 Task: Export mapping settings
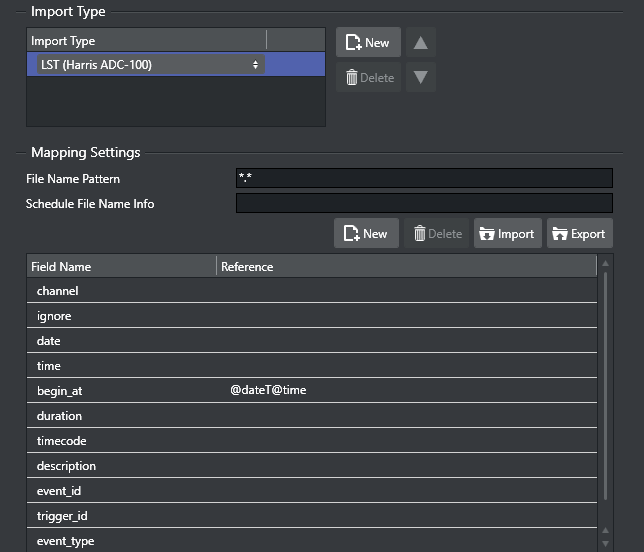coord(579,234)
